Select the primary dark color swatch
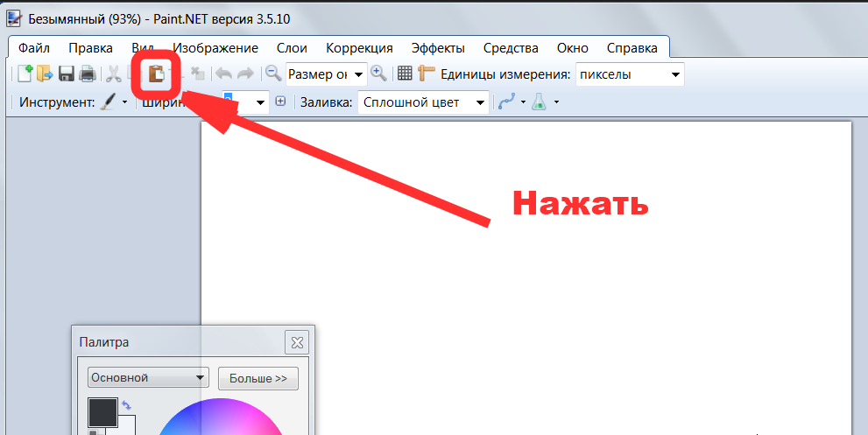The image size is (868, 435). coord(103,412)
